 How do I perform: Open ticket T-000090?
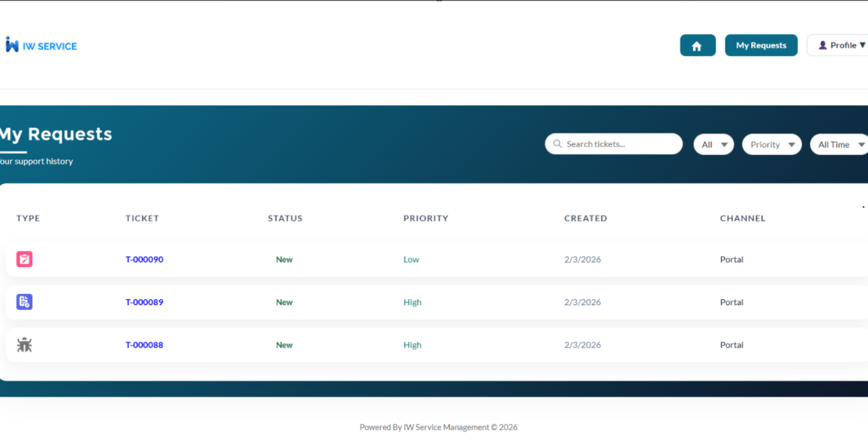point(144,260)
